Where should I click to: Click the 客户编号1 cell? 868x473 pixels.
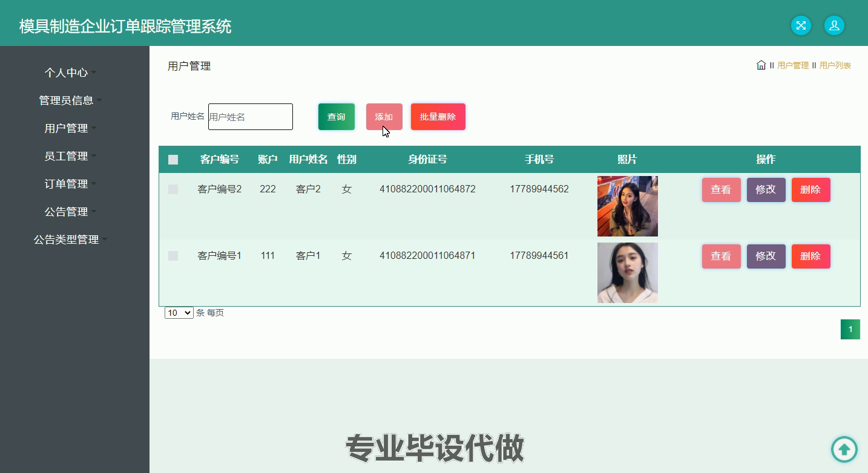point(220,256)
